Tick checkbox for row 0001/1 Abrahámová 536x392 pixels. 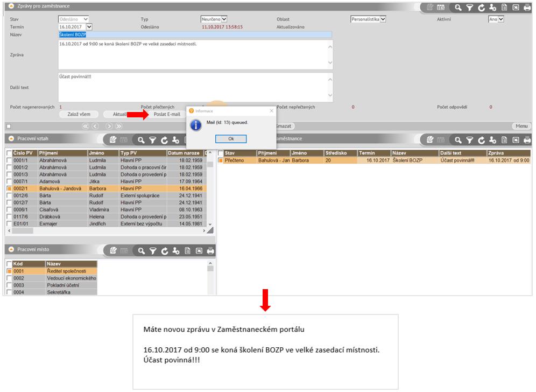click(9, 160)
